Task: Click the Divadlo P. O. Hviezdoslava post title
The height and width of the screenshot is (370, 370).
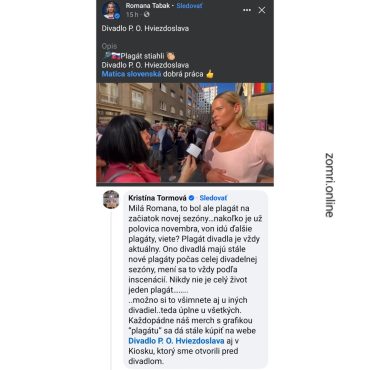Action: pyautogui.click(x=145, y=29)
